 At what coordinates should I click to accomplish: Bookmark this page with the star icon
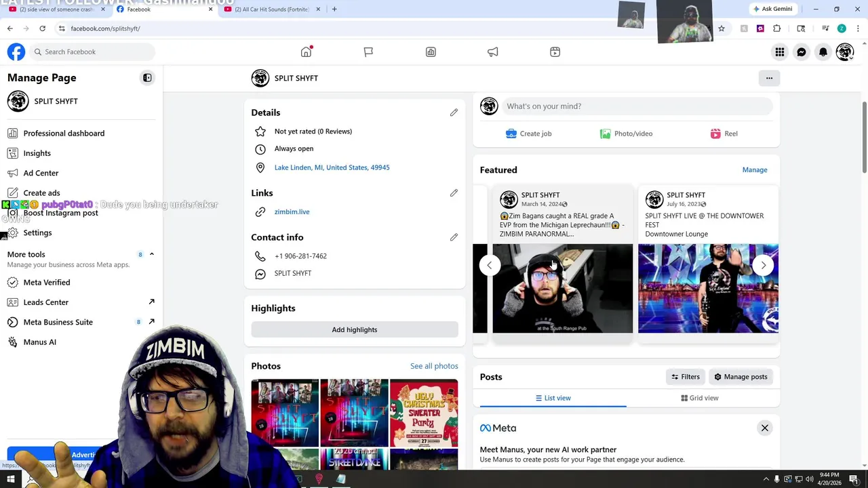pyautogui.click(x=722, y=28)
